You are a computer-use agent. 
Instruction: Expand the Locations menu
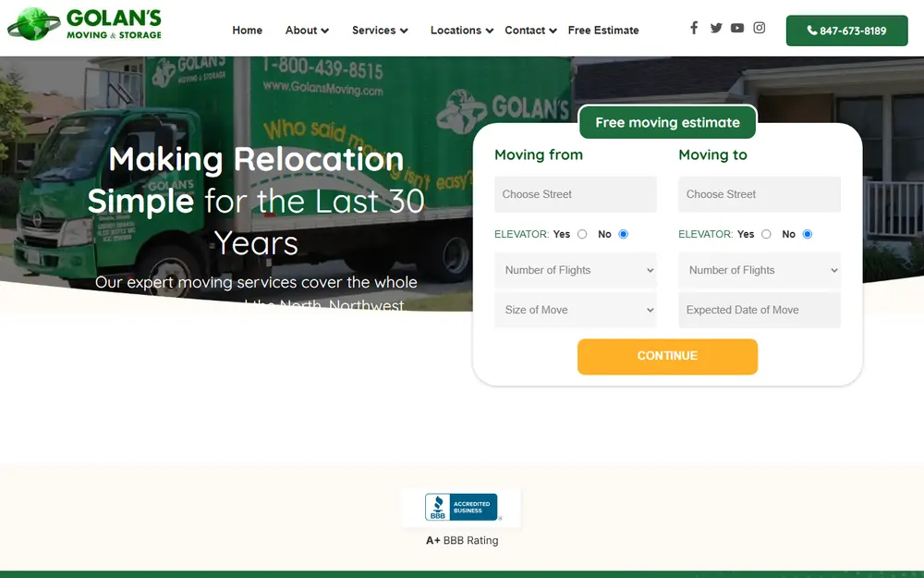point(462,31)
